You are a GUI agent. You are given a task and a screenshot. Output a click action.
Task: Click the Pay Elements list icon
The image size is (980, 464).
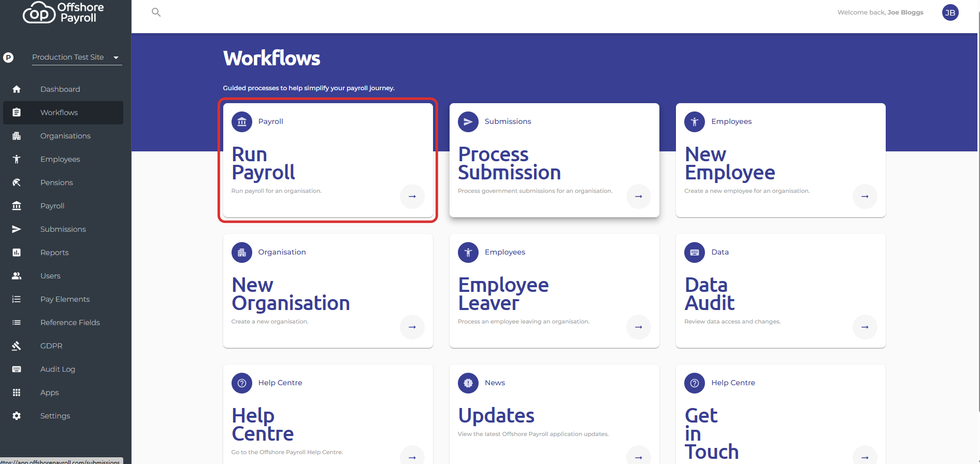coord(17,299)
